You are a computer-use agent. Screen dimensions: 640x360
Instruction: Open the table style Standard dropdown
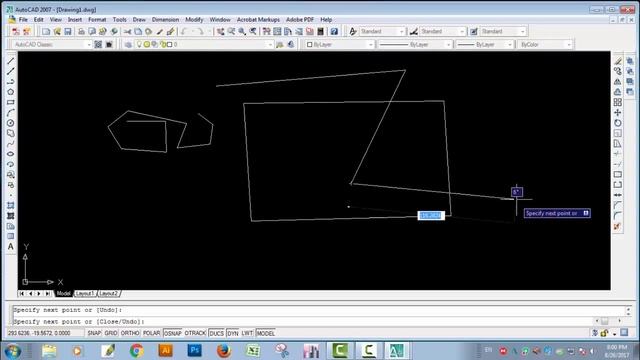[503, 31]
